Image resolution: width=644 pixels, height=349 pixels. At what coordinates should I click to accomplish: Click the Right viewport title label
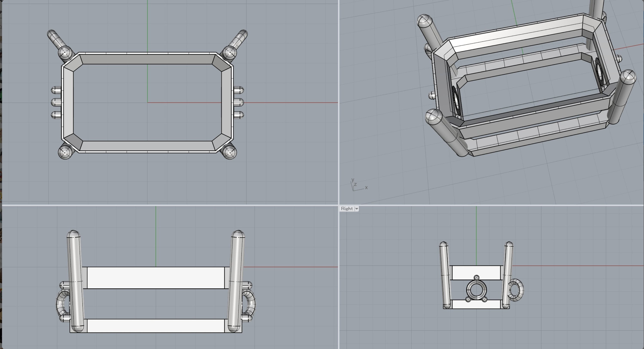[346, 208]
